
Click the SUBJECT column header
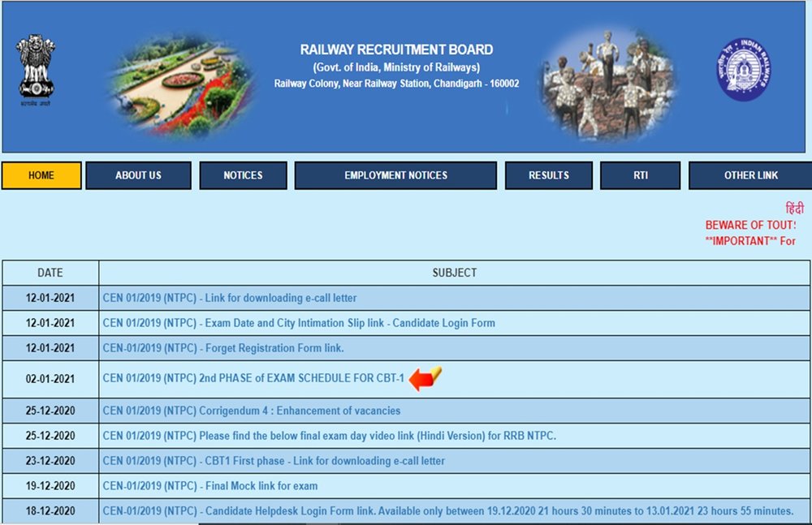tap(455, 273)
